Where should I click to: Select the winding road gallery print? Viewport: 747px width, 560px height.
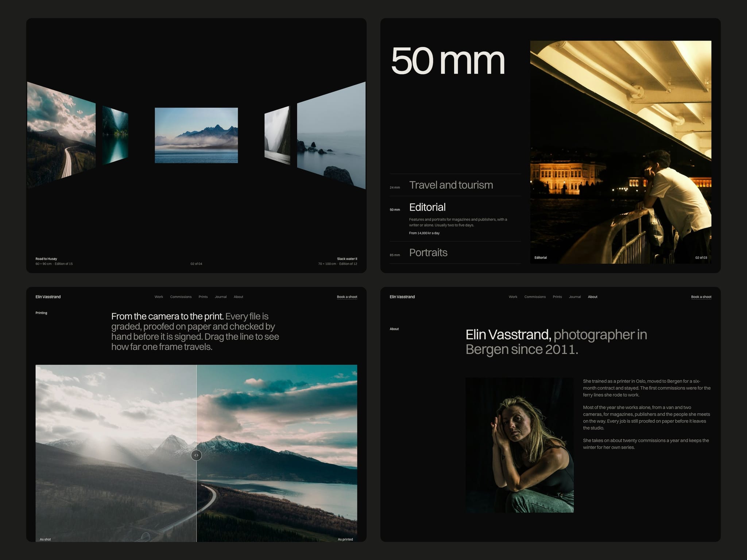tap(61, 135)
